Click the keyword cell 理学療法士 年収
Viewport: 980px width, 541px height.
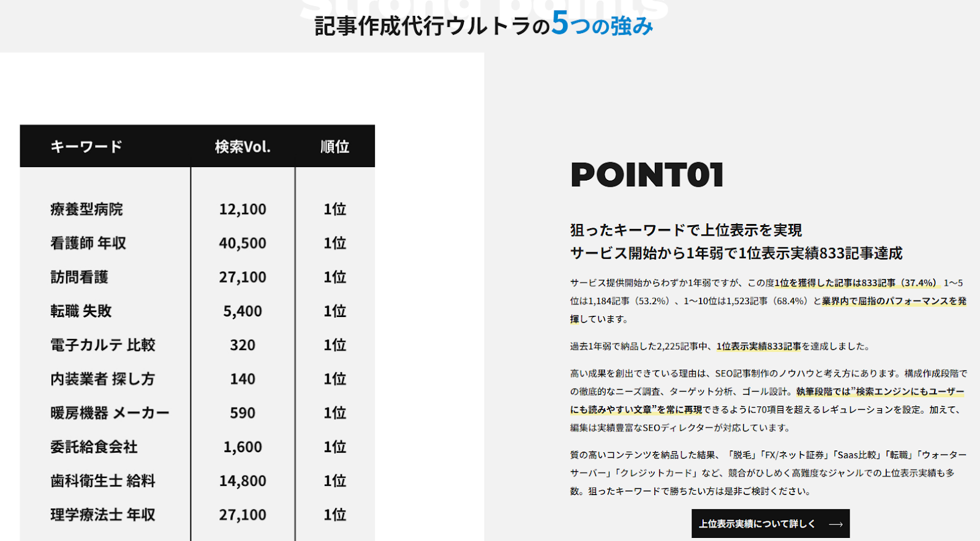tap(103, 515)
